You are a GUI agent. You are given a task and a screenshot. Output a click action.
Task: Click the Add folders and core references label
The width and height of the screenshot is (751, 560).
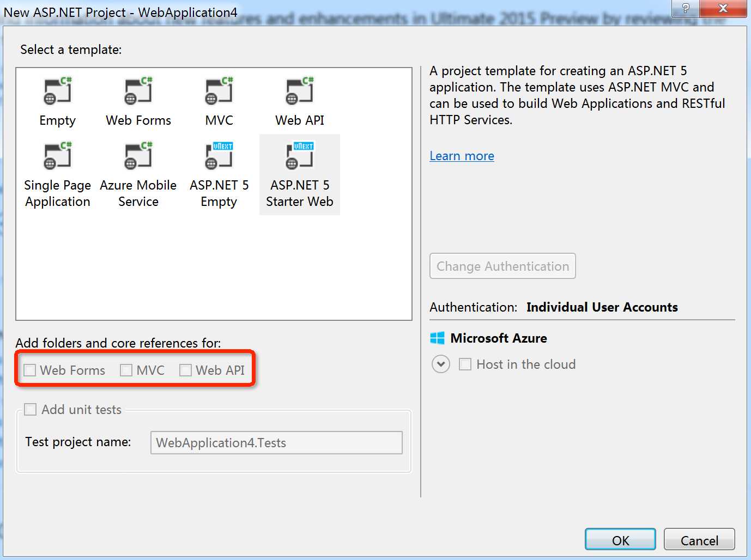118,343
